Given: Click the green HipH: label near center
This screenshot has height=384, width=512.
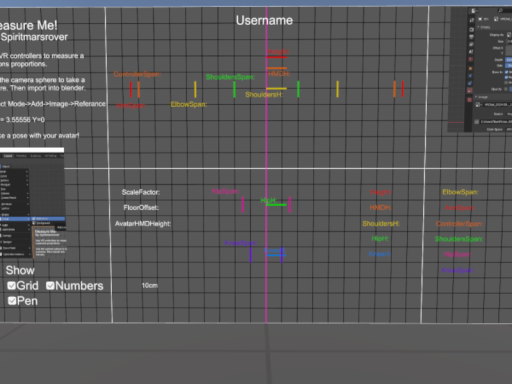Looking at the screenshot, I should click(x=268, y=200).
